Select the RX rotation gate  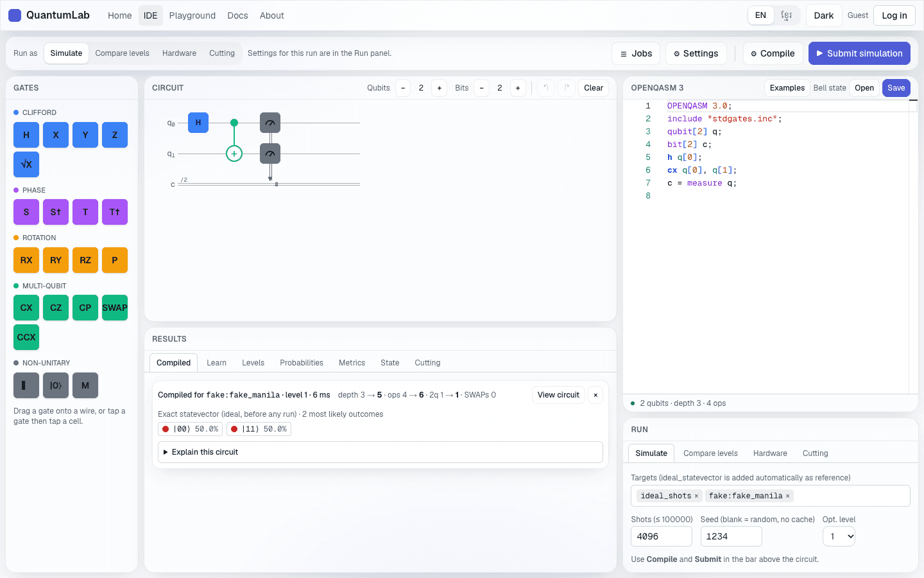coord(26,260)
